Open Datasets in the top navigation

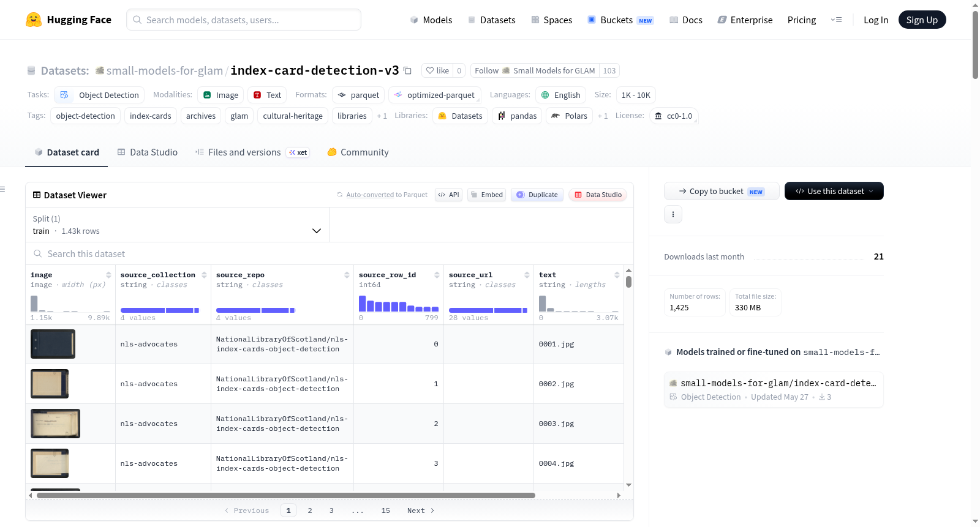tap(492, 20)
